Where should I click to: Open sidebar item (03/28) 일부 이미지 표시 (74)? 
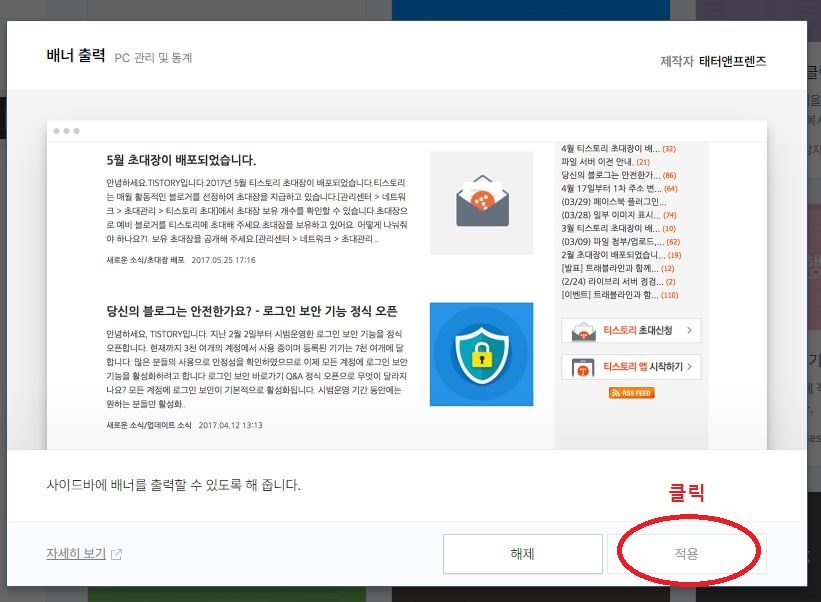point(619,215)
